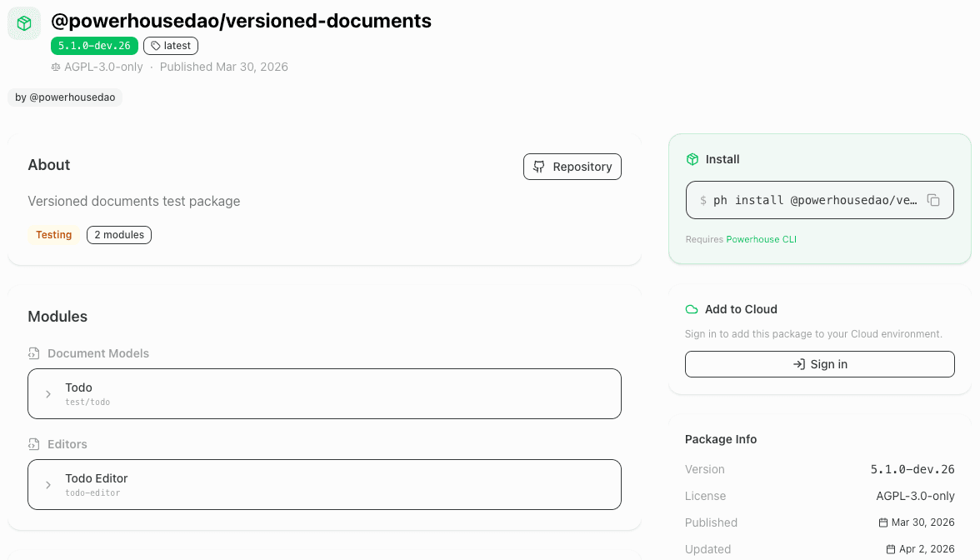
Task: Click the chevron next to Todo Editor
Action: click(x=48, y=485)
